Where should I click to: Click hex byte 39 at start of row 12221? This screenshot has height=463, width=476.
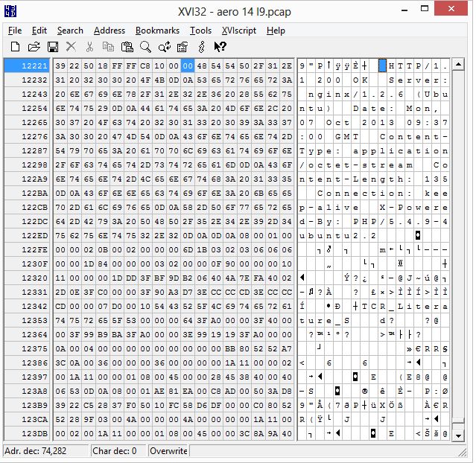[x=60, y=66]
